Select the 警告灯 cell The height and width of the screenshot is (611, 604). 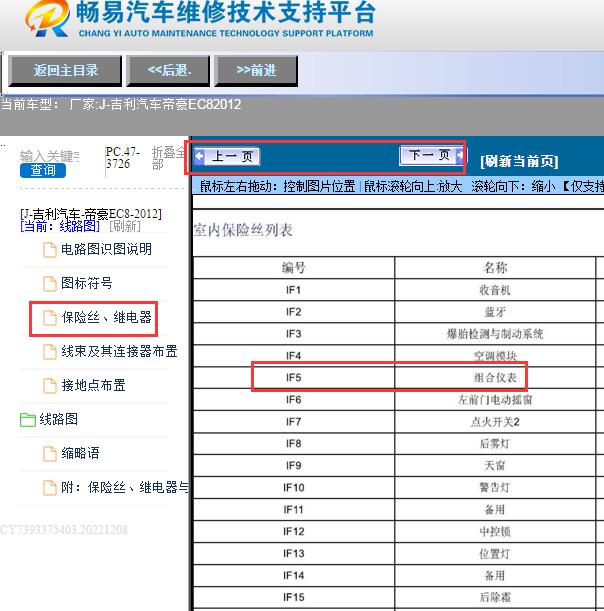pos(495,487)
